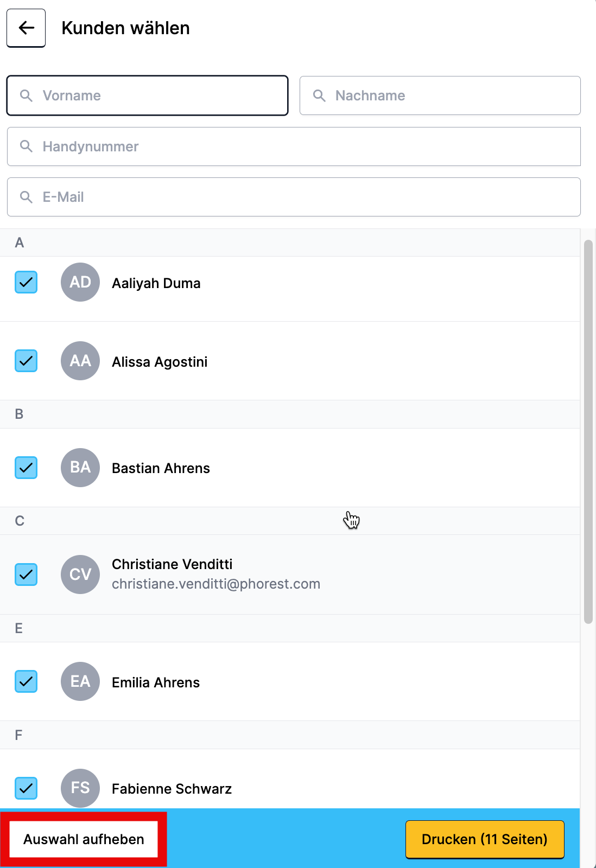Select the E-Mail search field
This screenshot has width=596, height=868.
click(304, 197)
